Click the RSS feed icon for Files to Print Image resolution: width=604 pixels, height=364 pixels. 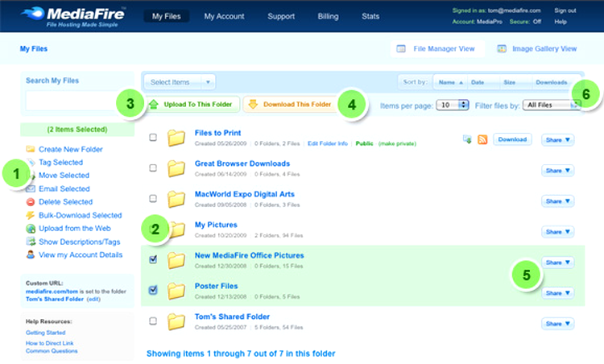point(482,139)
